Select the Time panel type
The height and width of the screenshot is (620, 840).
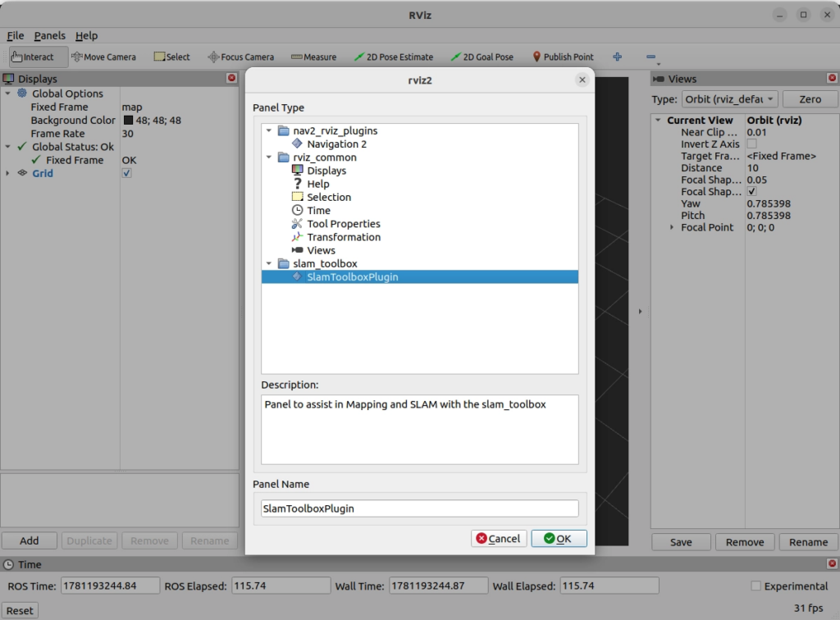[x=318, y=211]
